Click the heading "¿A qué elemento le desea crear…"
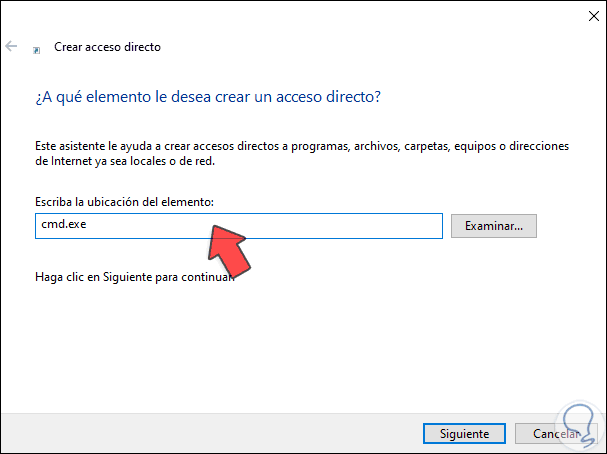This screenshot has width=607, height=454. (209, 98)
